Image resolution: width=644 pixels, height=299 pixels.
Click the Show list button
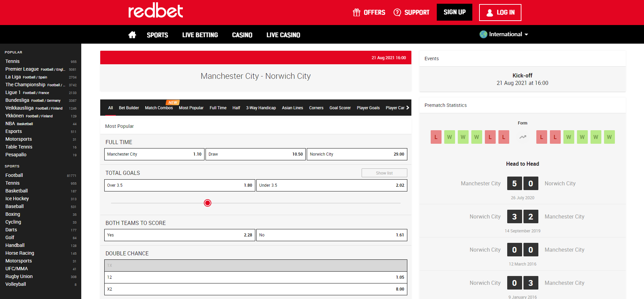coord(384,173)
